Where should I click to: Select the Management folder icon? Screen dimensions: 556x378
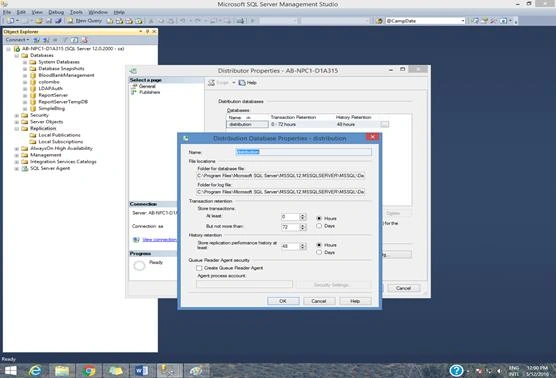pyautogui.click(x=24, y=155)
